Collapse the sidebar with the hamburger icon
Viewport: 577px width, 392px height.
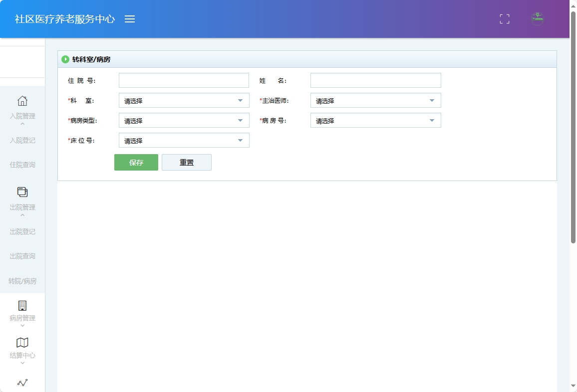[x=130, y=19]
